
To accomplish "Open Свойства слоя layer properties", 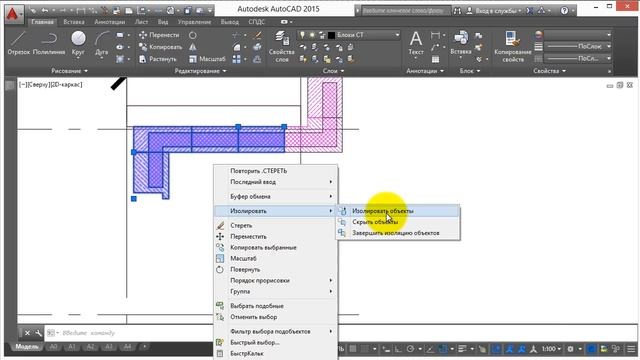I will (x=282, y=46).
